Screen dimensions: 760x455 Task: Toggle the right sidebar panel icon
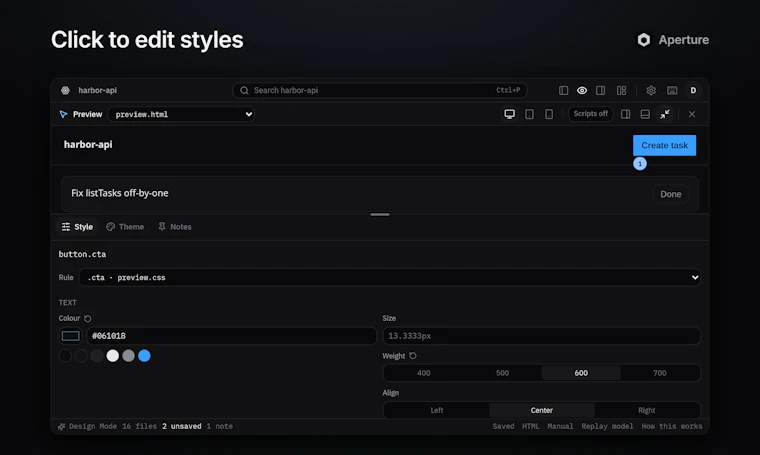pos(601,91)
